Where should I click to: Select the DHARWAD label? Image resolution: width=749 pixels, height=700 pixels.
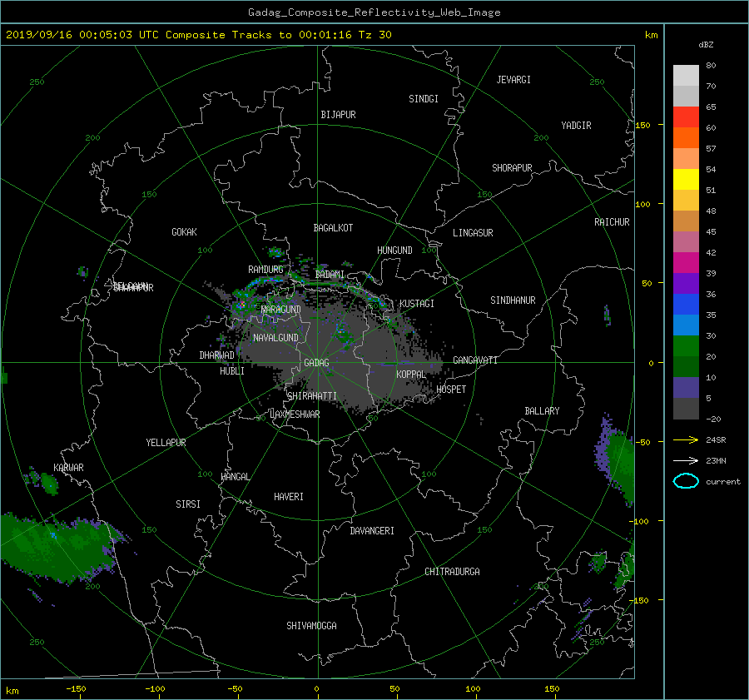[217, 355]
